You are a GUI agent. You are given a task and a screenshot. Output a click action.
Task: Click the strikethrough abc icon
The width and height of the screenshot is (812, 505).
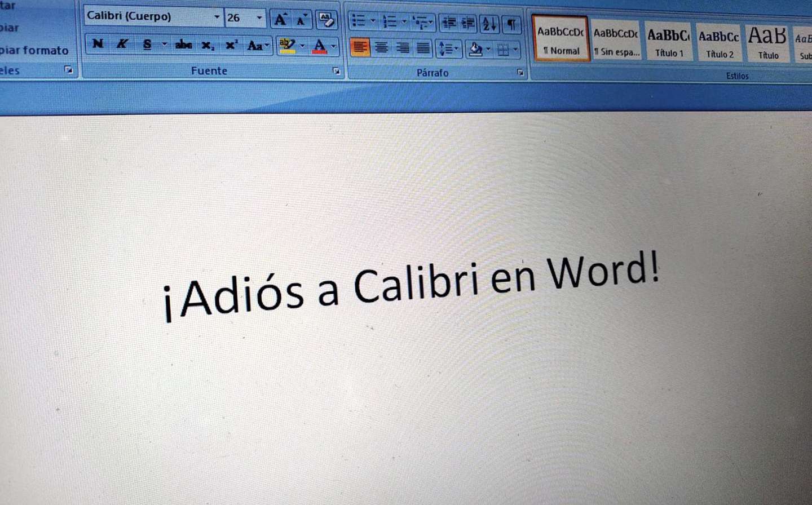(183, 45)
